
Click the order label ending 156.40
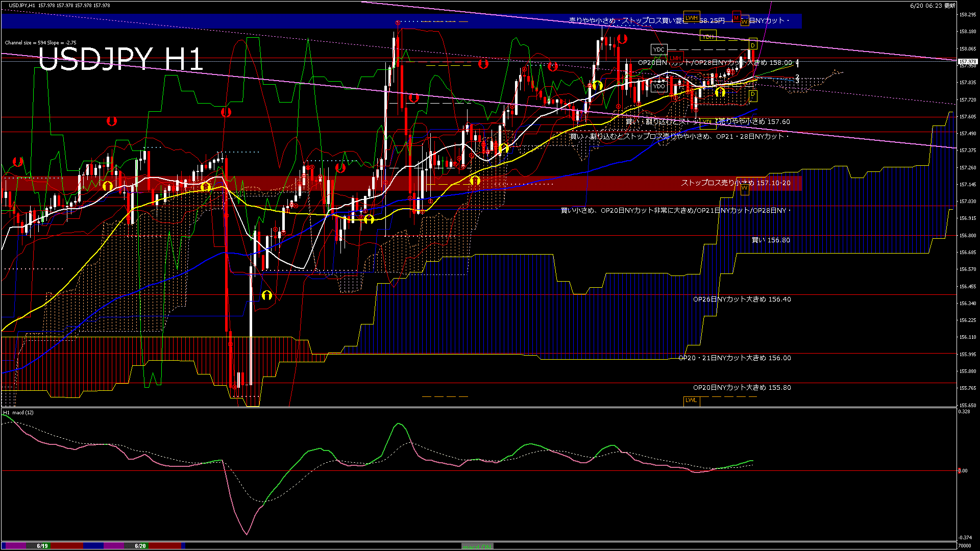coord(742,299)
